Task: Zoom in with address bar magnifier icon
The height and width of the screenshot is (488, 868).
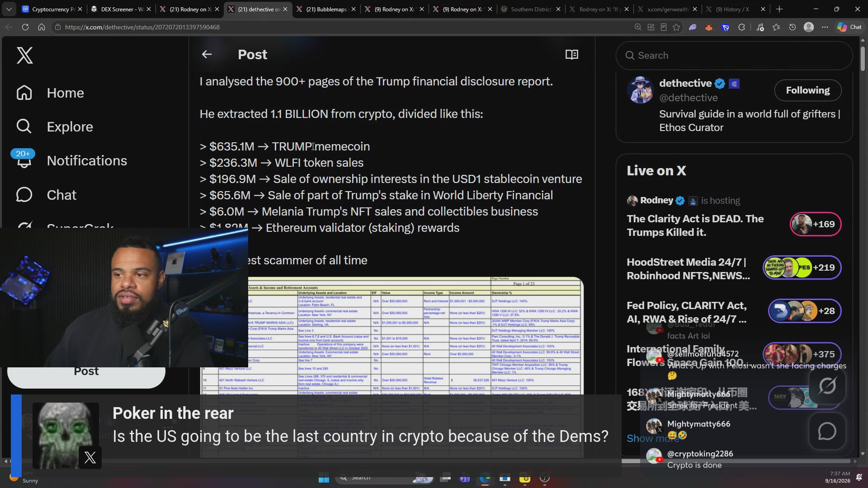Action: point(638,27)
